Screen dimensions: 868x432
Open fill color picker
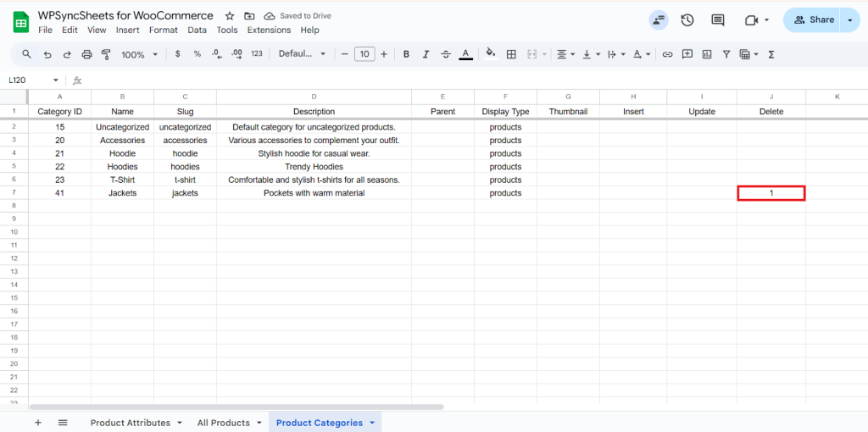coord(491,53)
